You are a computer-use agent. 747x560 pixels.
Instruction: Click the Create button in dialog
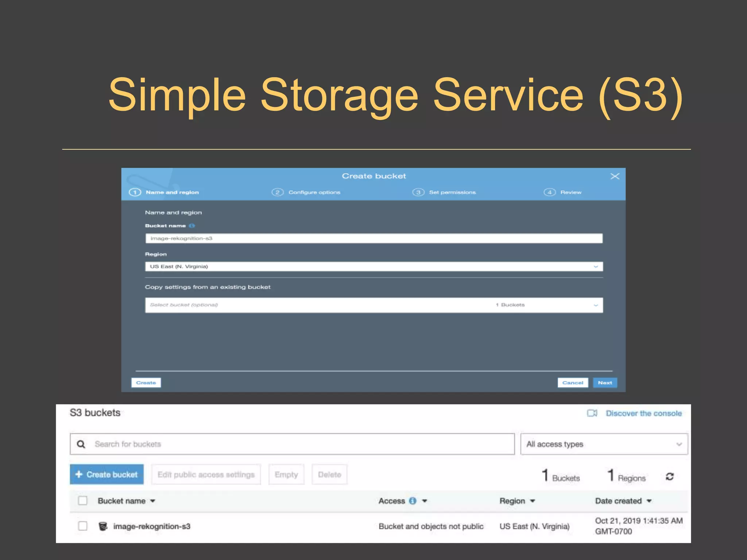[146, 383]
